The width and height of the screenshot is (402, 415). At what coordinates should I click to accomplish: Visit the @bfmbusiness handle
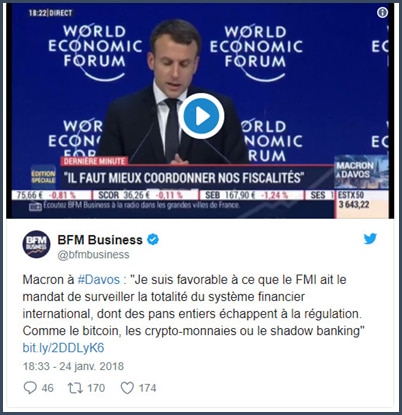click(x=93, y=255)
